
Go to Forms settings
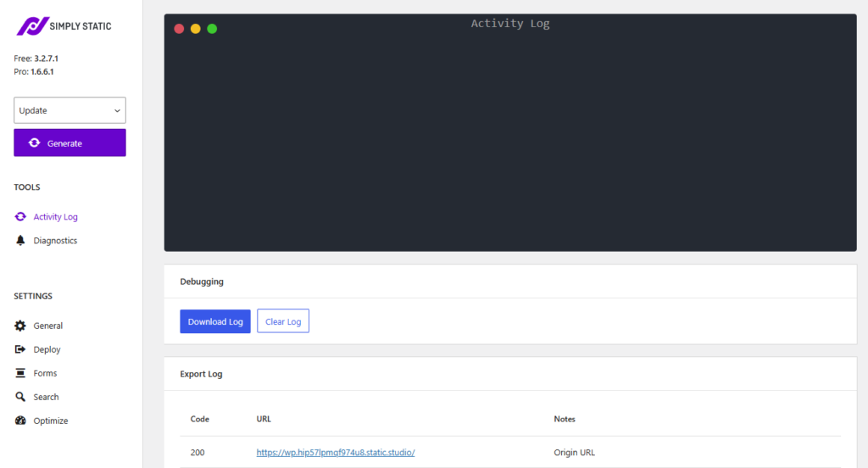click(x=46, y=373)
